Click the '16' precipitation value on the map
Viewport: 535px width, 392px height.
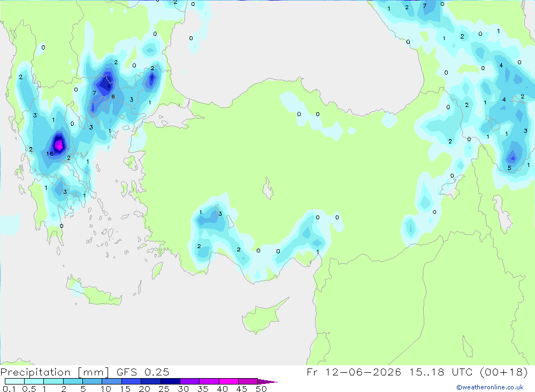50,154
